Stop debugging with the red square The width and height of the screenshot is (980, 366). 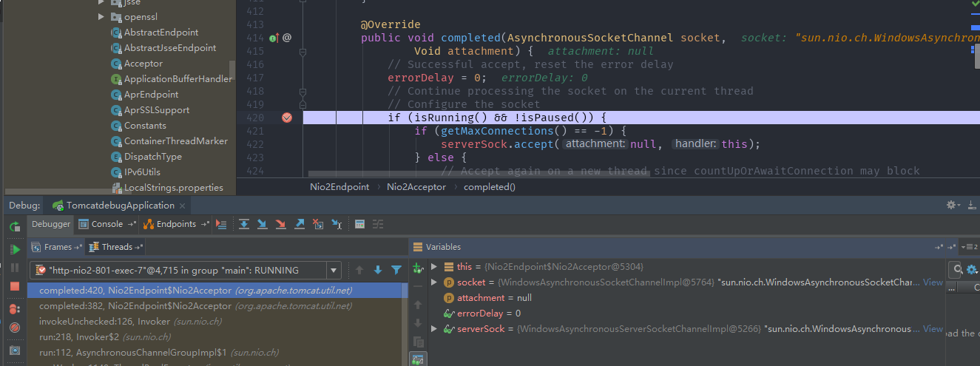pyautogui.click(x=15, y=286)
